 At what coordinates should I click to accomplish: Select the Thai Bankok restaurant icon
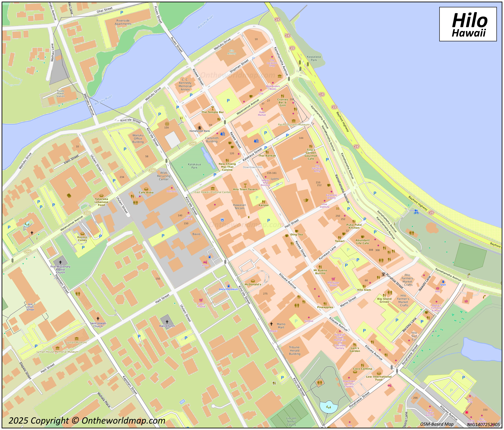point(267,152)
